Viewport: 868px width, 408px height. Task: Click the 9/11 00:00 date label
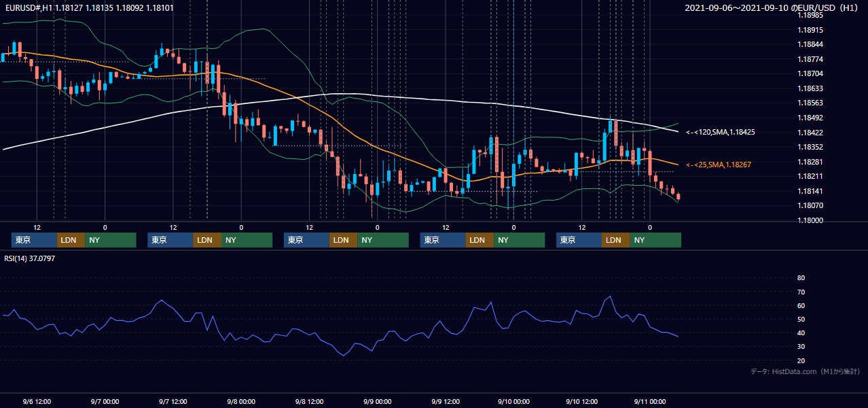pyautogui.click(x=649, y=401)
